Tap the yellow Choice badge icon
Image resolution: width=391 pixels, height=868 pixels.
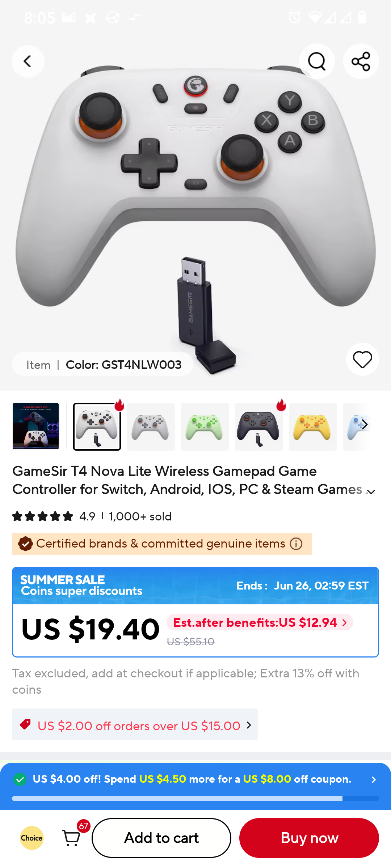31,838
